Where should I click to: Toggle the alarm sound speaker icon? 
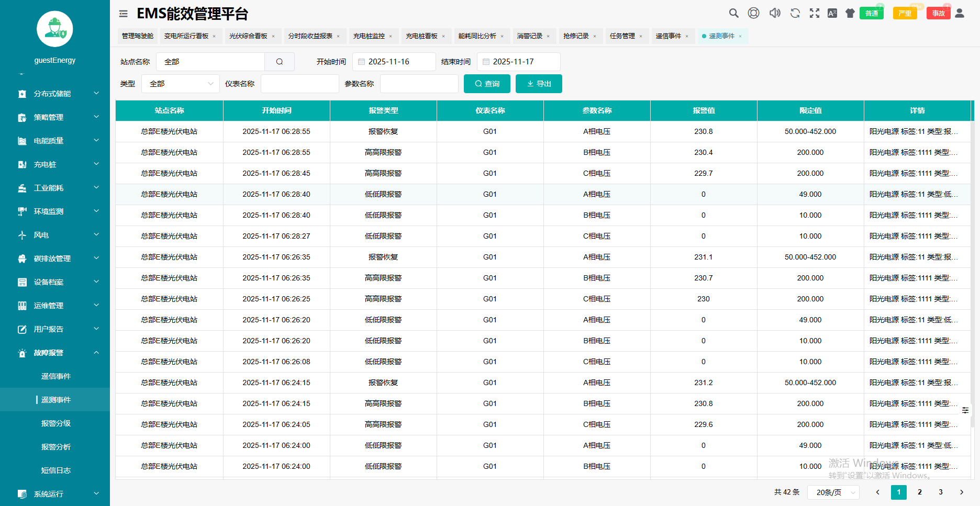775,13
